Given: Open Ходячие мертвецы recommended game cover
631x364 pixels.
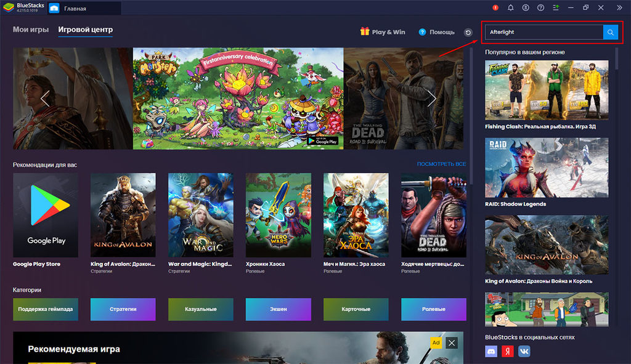Looking at the screenshot, I should (434, 215).
